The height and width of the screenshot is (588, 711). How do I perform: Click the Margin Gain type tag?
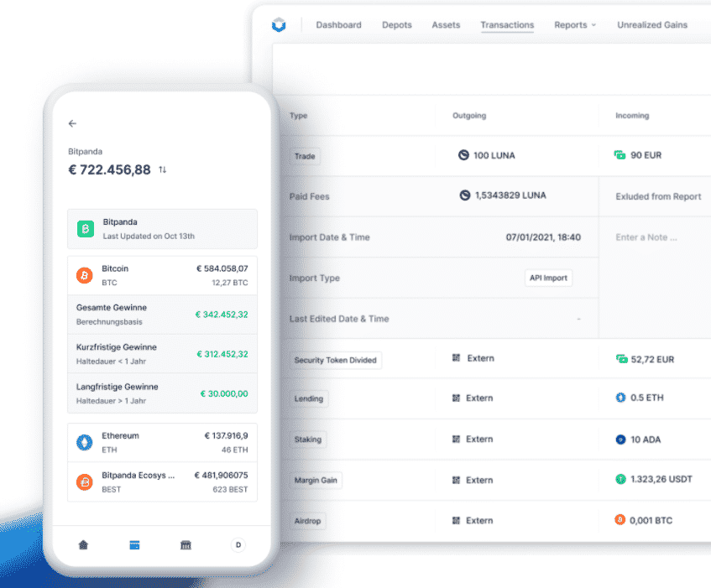(x=316, y=480)
